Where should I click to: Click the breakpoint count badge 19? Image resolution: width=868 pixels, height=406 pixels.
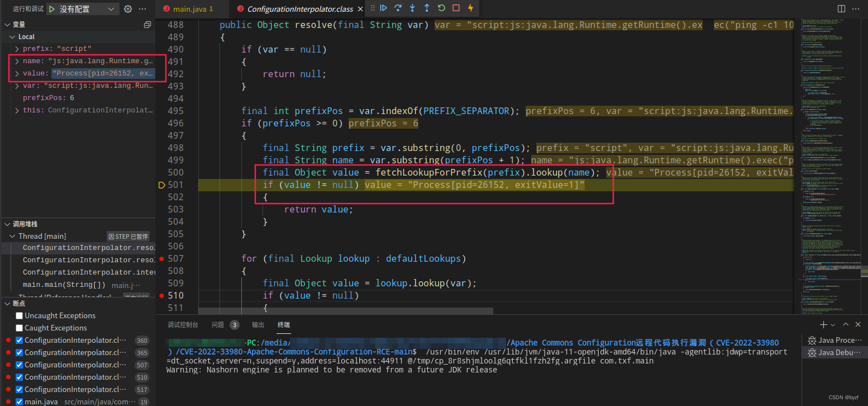click(x=144, y=402)
